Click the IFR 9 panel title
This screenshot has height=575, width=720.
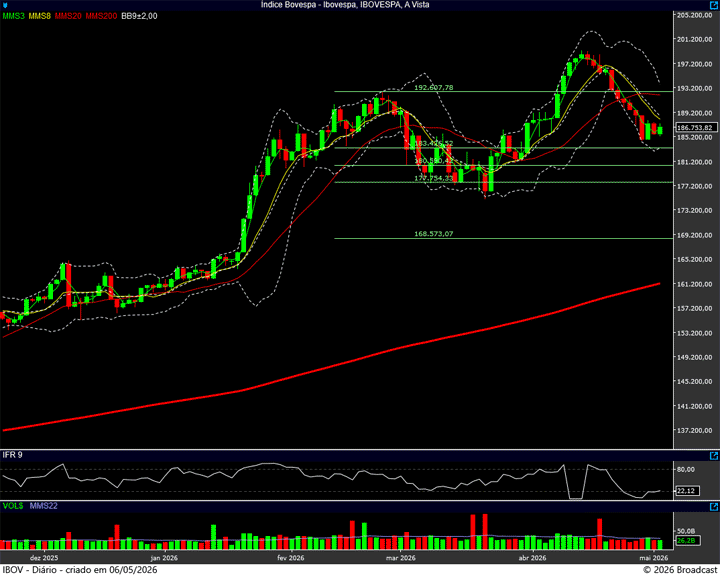pos(12,455)
